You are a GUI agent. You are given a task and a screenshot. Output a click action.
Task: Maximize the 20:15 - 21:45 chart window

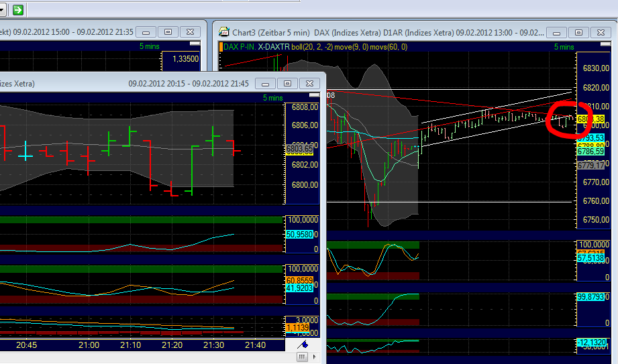point(287,83)
